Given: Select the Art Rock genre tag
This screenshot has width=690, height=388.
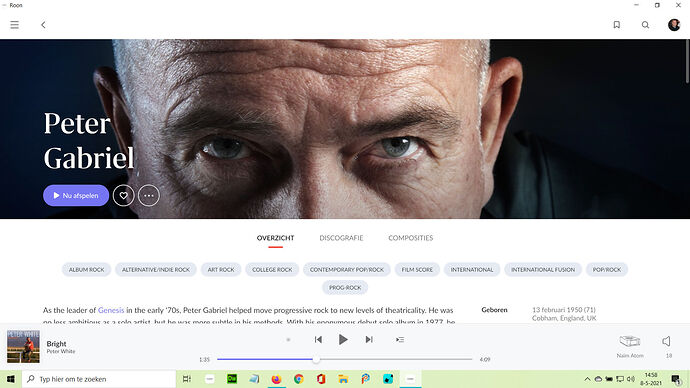Looking at the screenshot, I should (x=221, y=269).
